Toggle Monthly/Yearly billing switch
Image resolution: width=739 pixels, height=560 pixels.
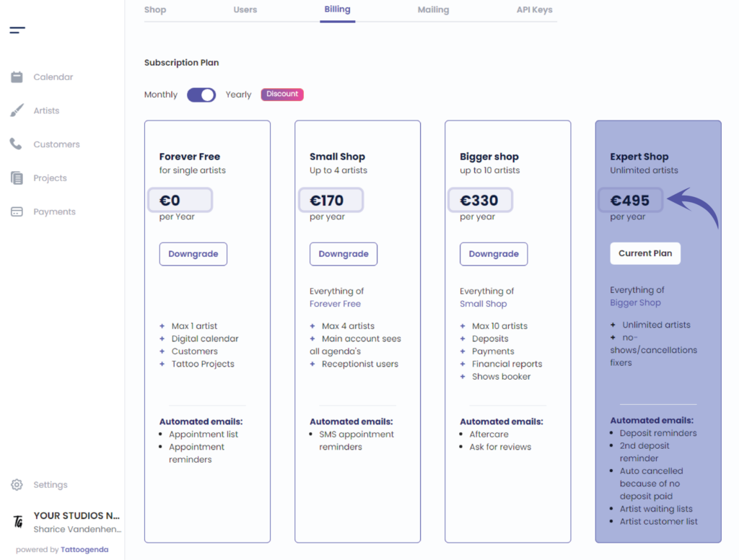[201, 95]
